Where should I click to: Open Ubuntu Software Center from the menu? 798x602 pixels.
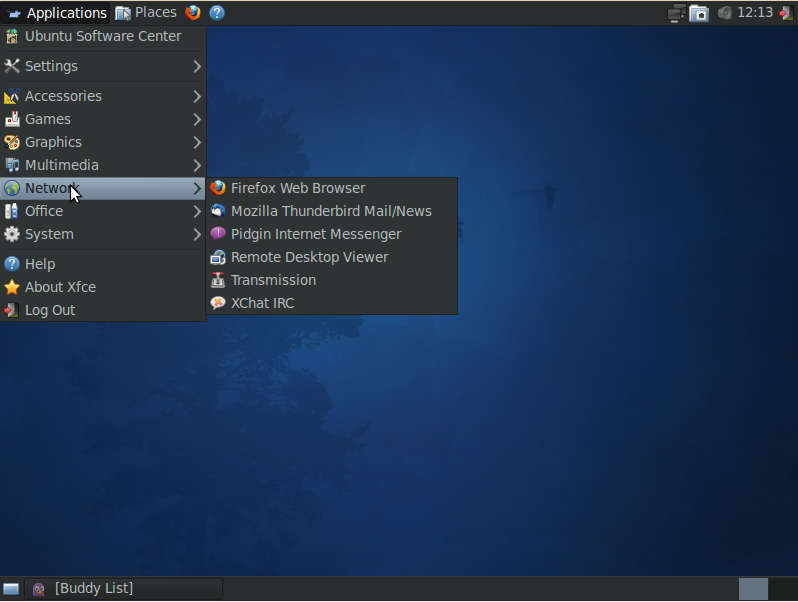click(x=103, y=36)
